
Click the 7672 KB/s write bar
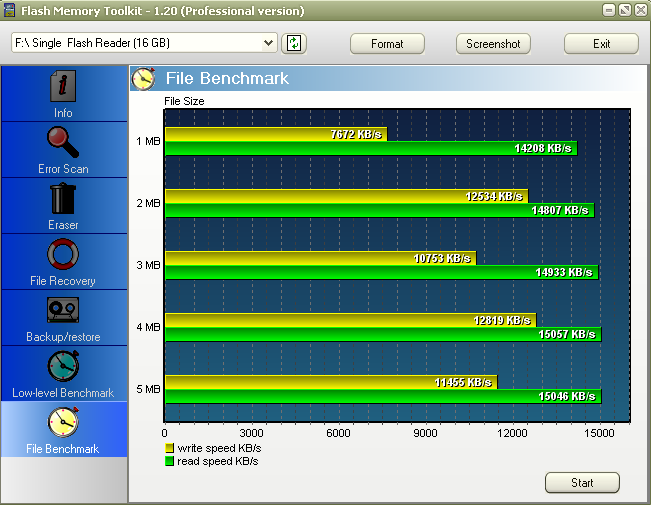pos(276,134)
